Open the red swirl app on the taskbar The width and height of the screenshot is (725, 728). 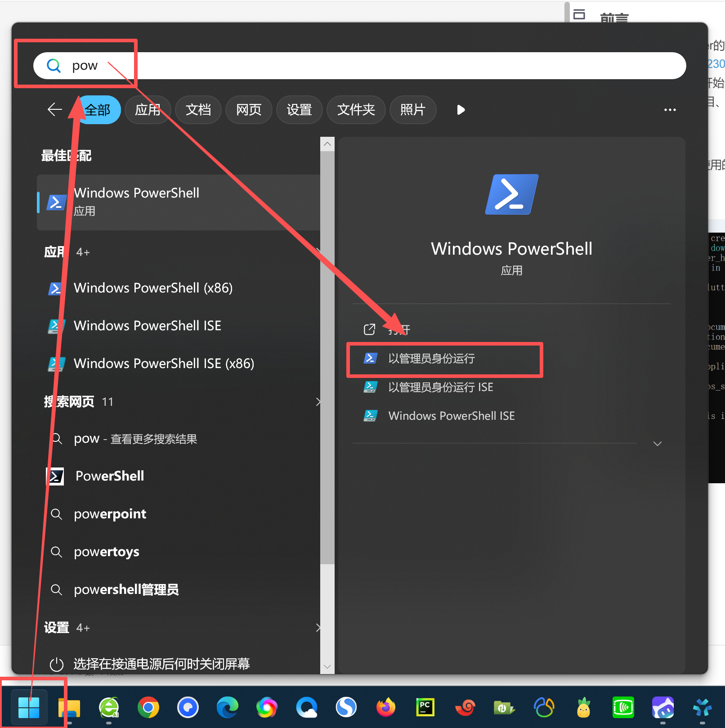coord(465,708)
